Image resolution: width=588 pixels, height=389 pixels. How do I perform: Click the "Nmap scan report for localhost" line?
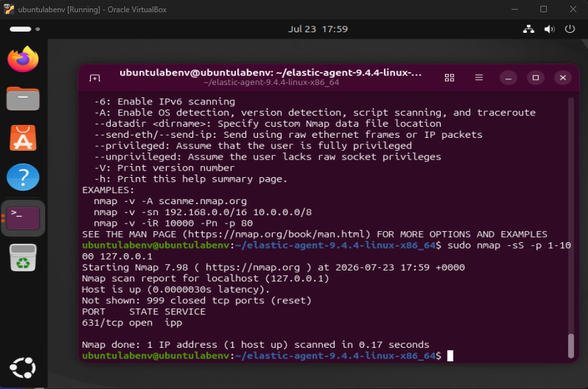[x=205, y=278]
